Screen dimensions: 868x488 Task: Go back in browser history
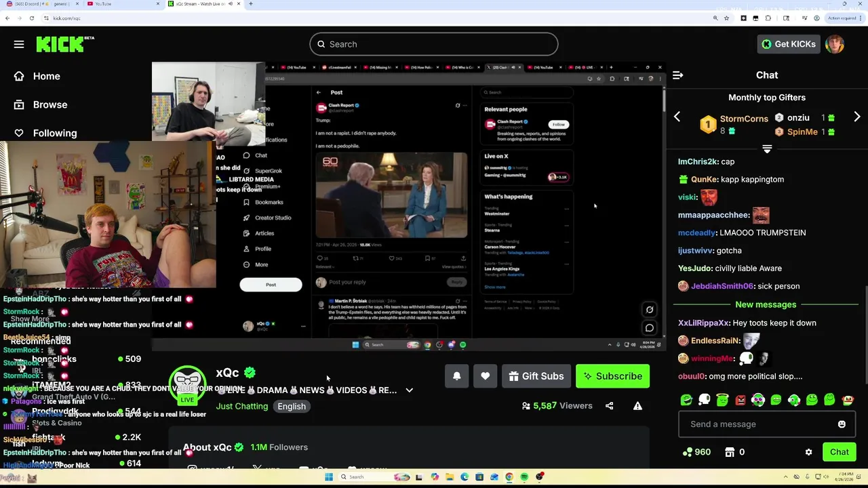click(x=7, y=18)
